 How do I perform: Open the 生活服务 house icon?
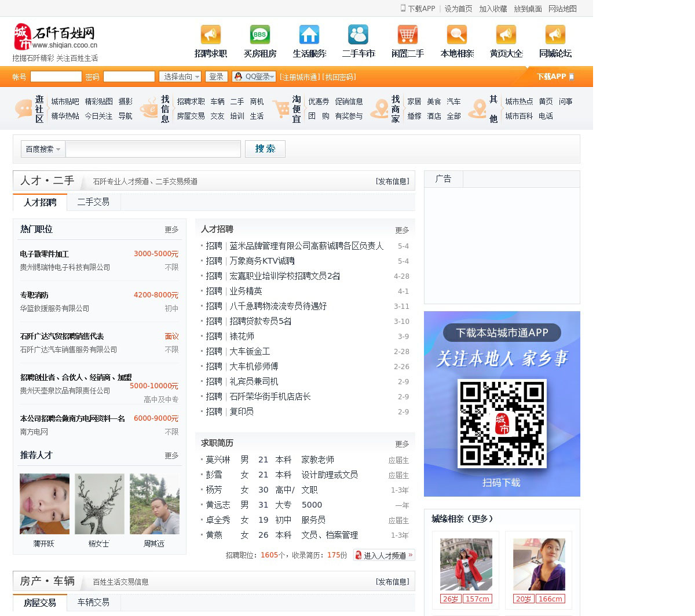point(309,35)
